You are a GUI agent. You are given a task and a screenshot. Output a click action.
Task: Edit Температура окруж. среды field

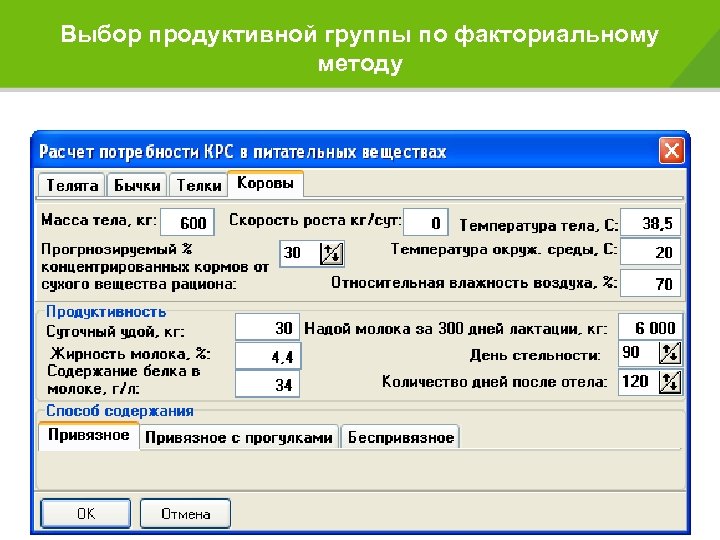click(x=650, y=251)
